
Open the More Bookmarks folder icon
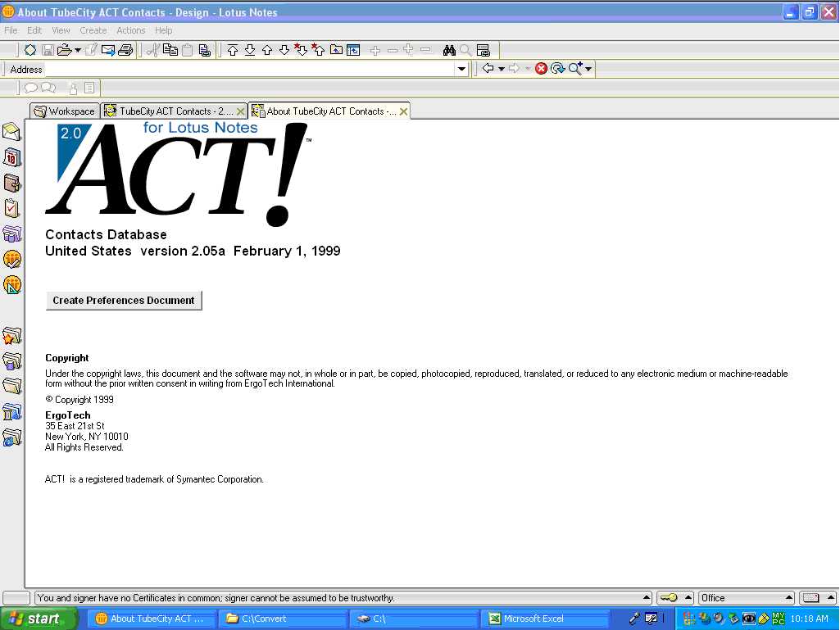[11, 386]
